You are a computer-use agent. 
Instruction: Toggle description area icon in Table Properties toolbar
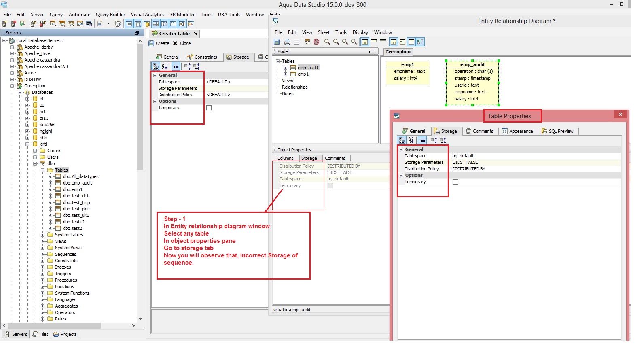pyautogui.click(x=422, y=140)
